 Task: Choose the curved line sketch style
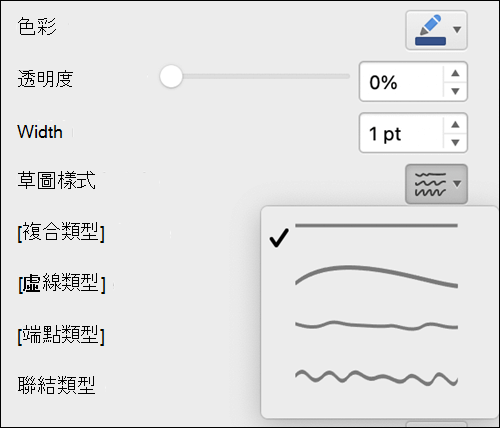(376, 277)
